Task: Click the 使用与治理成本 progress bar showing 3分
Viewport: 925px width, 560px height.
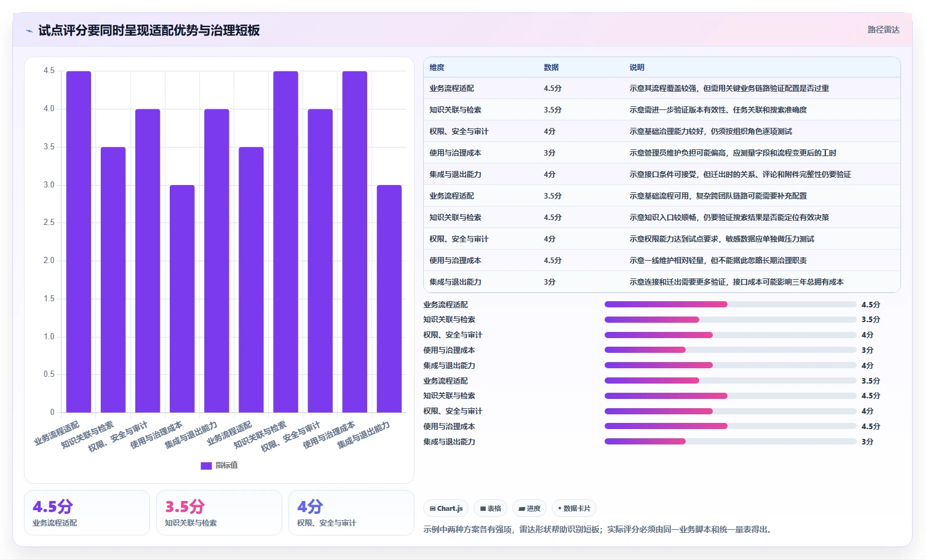Action: point(730,350)
